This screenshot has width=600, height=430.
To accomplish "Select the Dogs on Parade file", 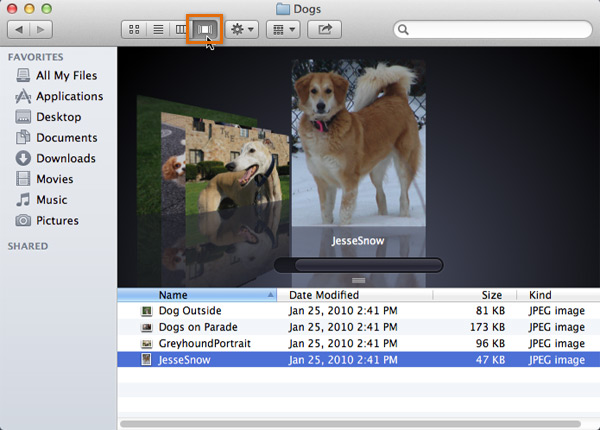I will (359, 327).
